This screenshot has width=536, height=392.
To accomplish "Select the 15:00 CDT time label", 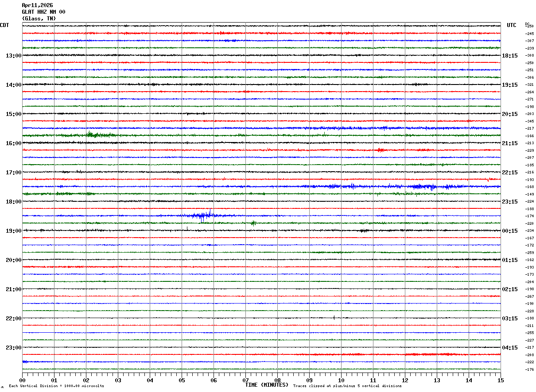I will 14,114.
